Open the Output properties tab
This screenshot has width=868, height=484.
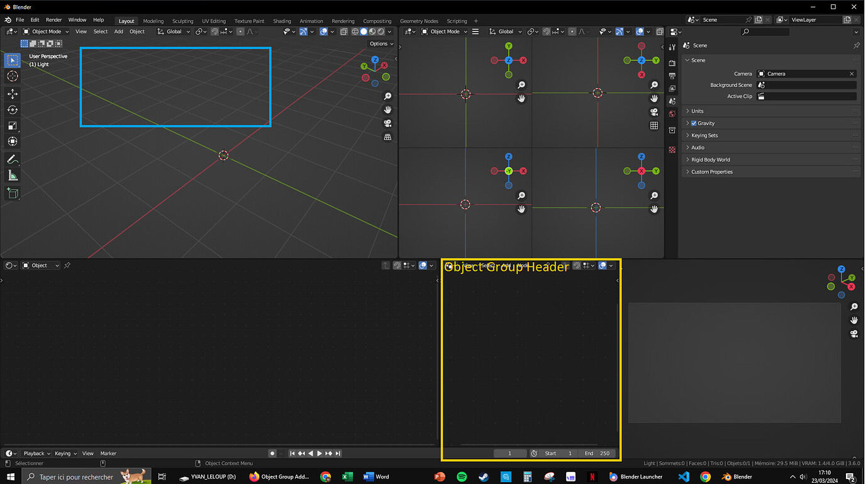[672, 76]
